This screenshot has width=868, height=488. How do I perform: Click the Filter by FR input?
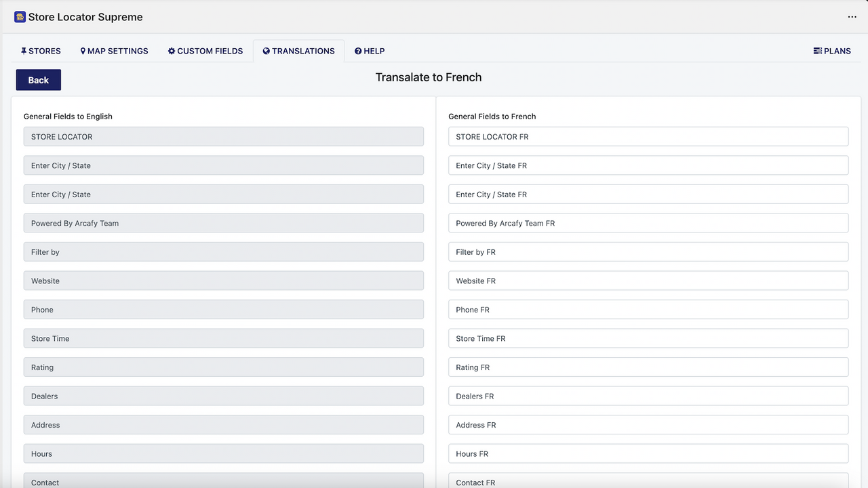coord(648,251)
